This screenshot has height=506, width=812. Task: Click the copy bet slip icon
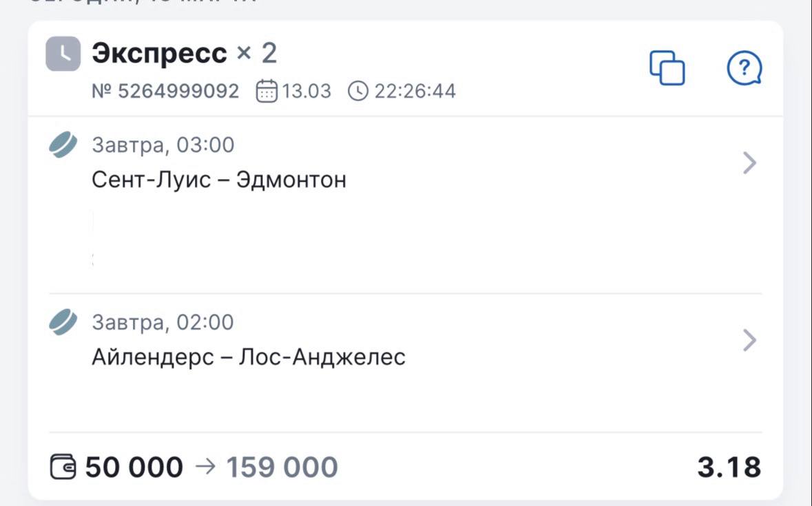[x=667, y=68]
